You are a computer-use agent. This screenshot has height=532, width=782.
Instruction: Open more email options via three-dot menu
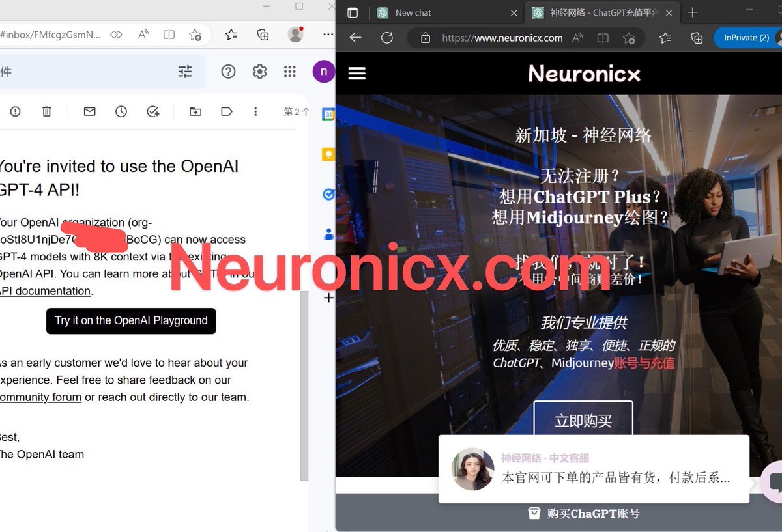pyautogui.click(x=255, y=111)
